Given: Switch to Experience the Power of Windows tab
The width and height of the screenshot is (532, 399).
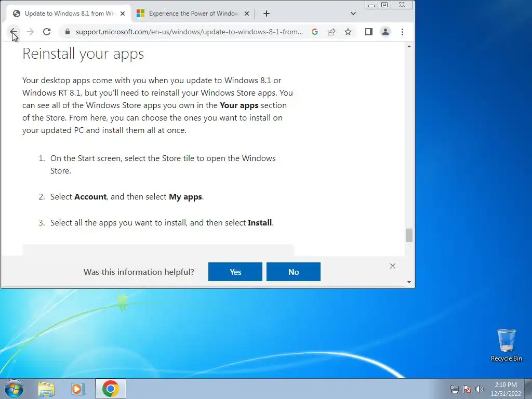Looking at the screenshot, I should click(x=193, y=14).
